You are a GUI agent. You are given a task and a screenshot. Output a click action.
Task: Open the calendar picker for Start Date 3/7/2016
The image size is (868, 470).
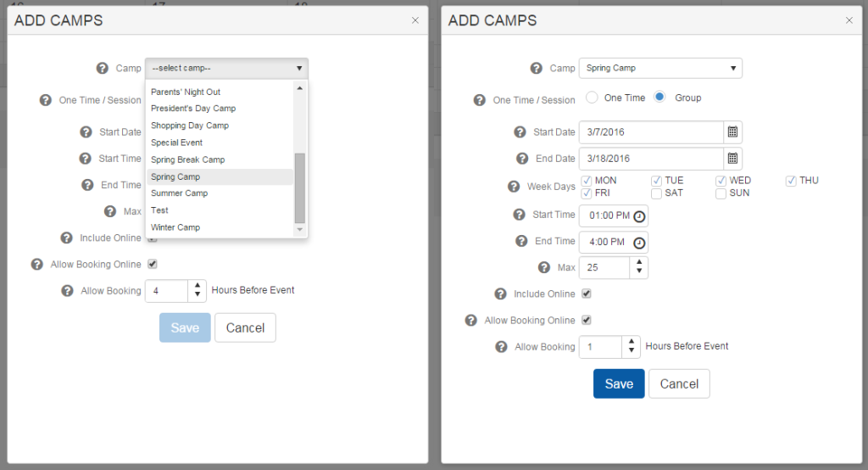[733, 132]
